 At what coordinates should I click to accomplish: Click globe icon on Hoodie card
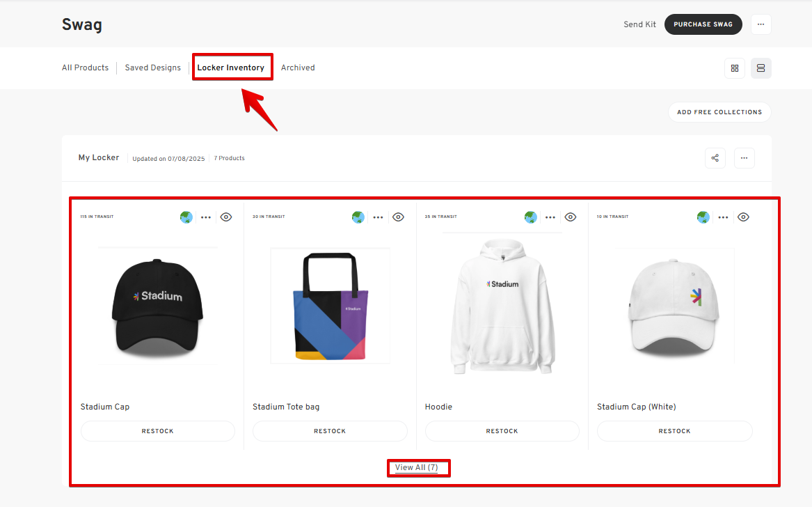[x=531, y=217]
